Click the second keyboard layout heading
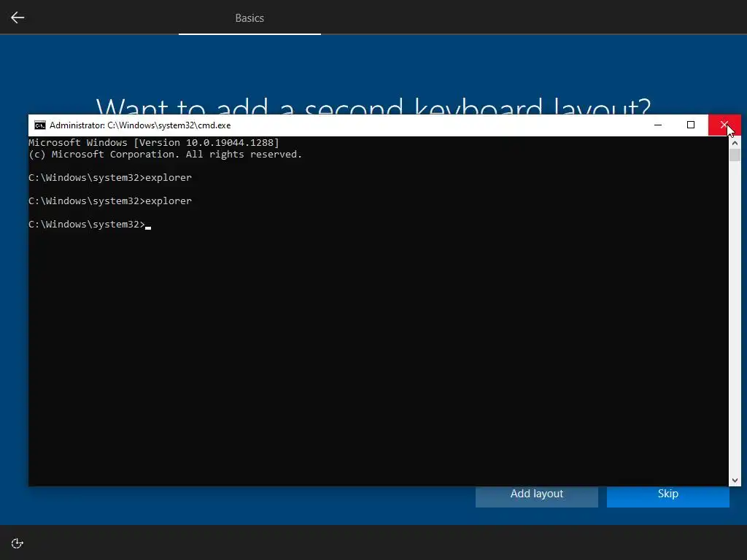The height and width of the screenshot is (560, 747). coord(373,106)
